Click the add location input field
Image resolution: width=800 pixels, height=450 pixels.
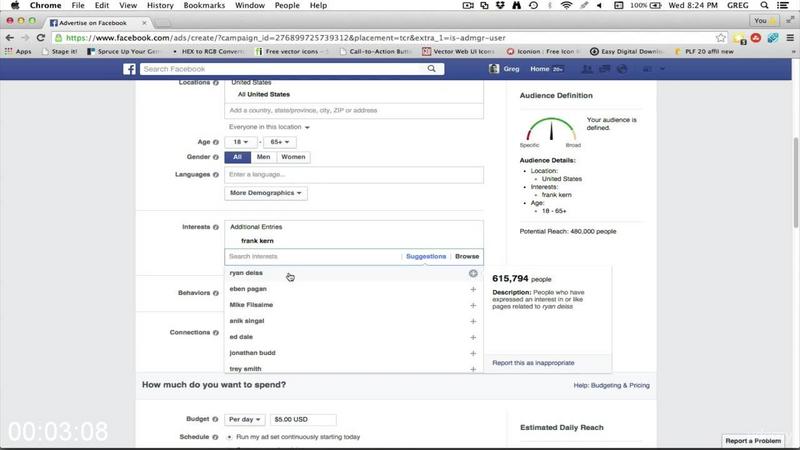pos(354,111)
